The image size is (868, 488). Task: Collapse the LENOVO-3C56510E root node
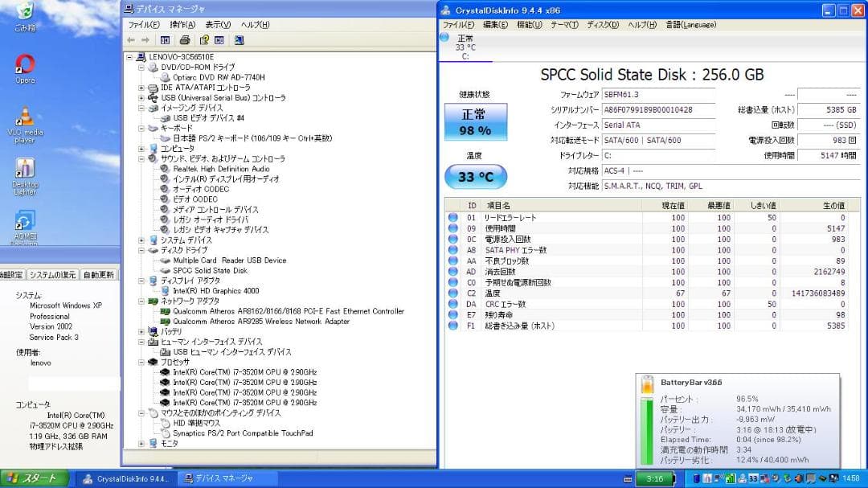coord(129,57)
